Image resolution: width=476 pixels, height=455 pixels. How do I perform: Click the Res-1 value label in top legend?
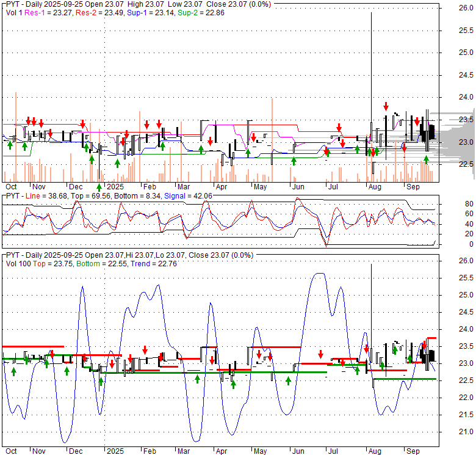[49, 13]
